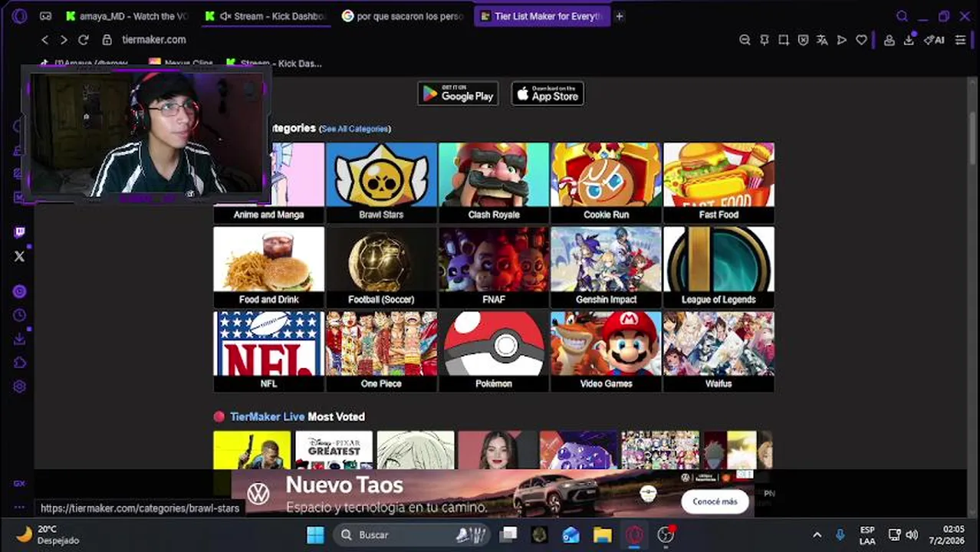
Task: Open the Downloads arrow icon in sidebar
Action: [20, 339]
